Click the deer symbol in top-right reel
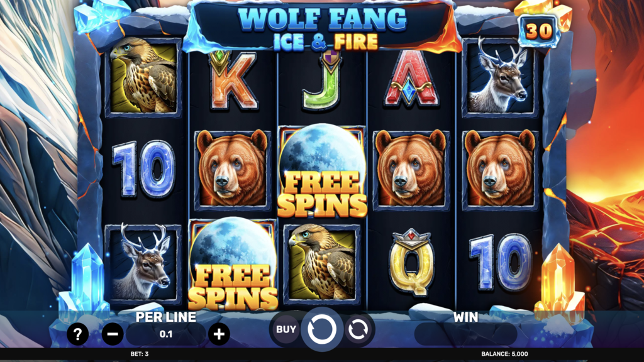 coord(500,76)
